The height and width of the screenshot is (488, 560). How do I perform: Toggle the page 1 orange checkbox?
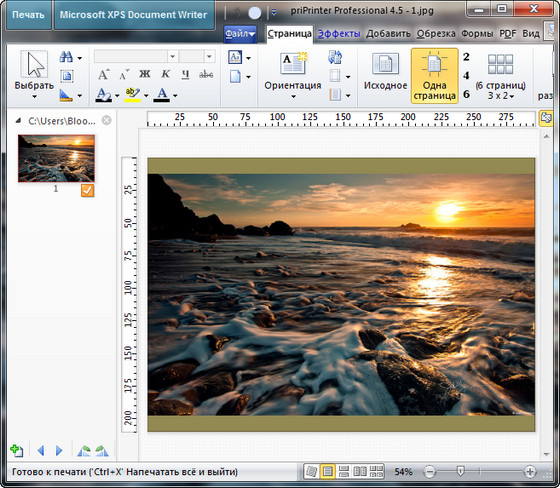point(88,190)
